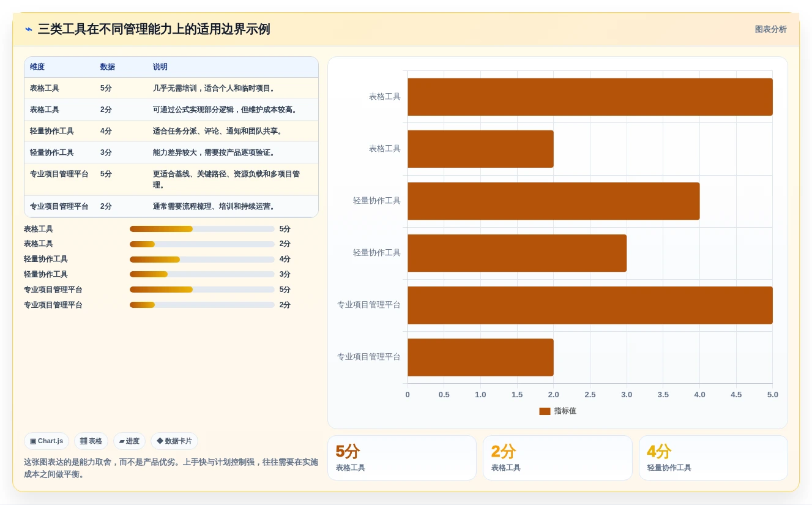Click the 轻量协作工具 progress bar rated 4分
The width and height of the screenshot is (812, 505).
pos(202,260)
